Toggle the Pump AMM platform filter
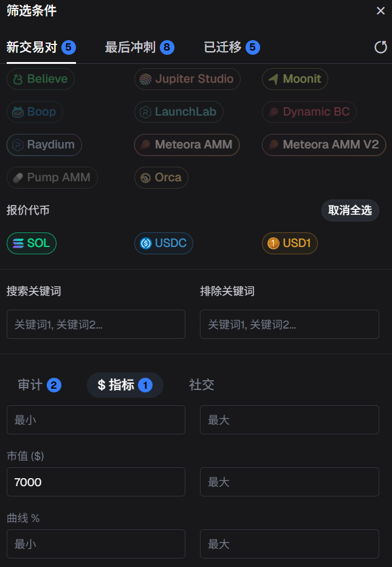Viewport: 392px width, 567px height. coord(52,178)
